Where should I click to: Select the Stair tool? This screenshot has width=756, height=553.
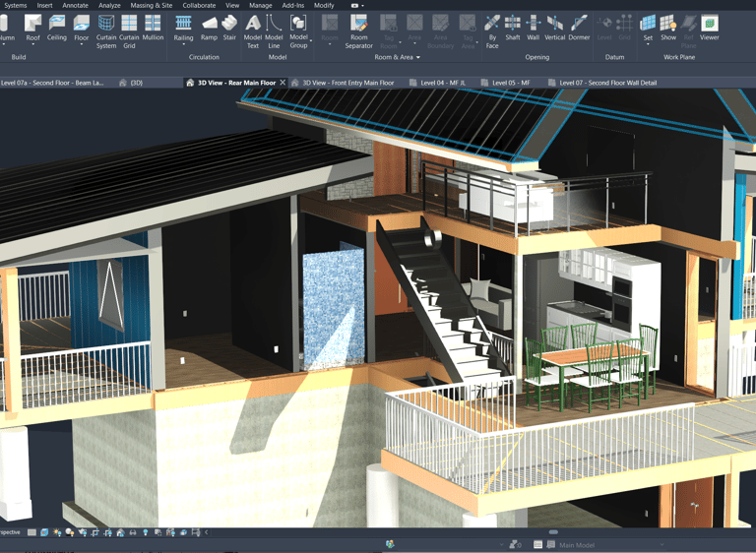[x=229, y=28]
